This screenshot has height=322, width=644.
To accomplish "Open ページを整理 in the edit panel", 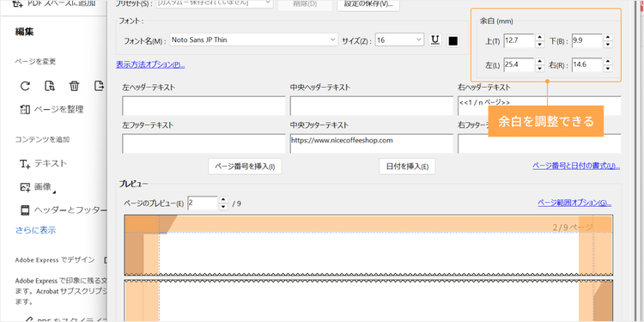I will [52, 109].
